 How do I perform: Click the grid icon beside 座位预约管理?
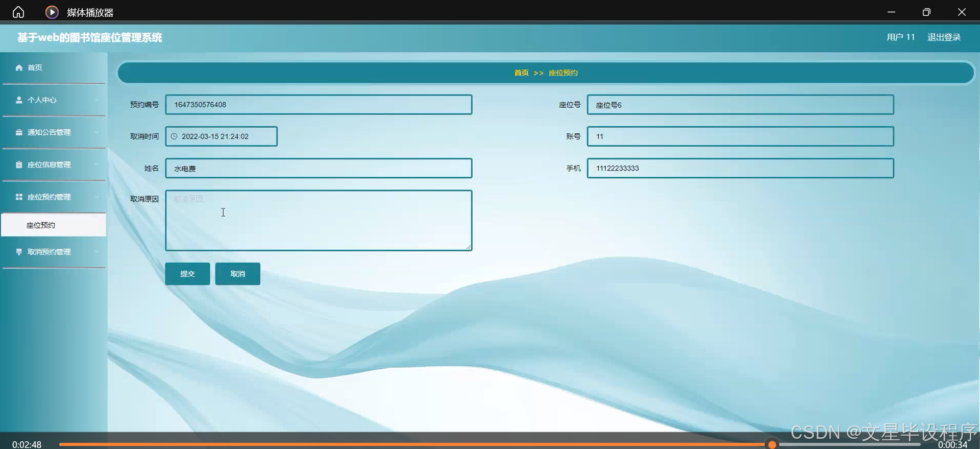[x=19, y=197]
